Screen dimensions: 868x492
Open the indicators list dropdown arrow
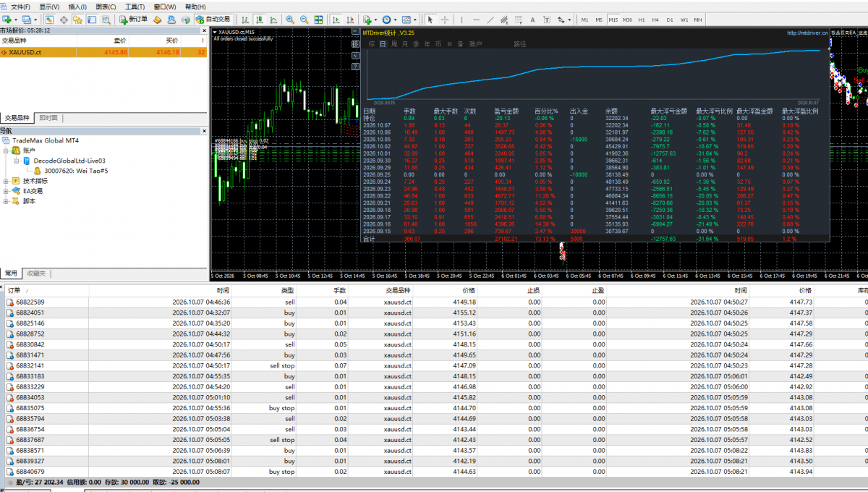(x=376, y=20)
